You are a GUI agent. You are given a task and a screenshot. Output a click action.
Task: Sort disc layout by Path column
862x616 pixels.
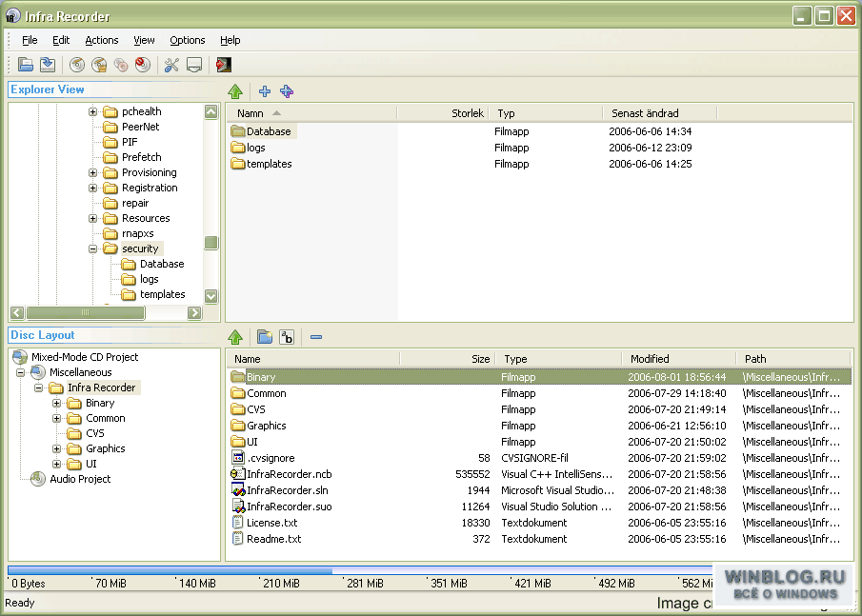[793, 359]
